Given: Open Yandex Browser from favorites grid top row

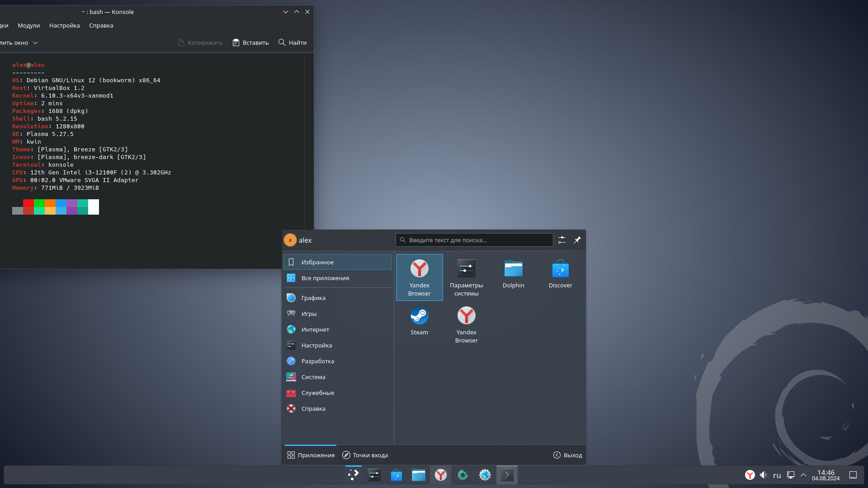Looking at the screenshot, I should click(x=419, y=277).
